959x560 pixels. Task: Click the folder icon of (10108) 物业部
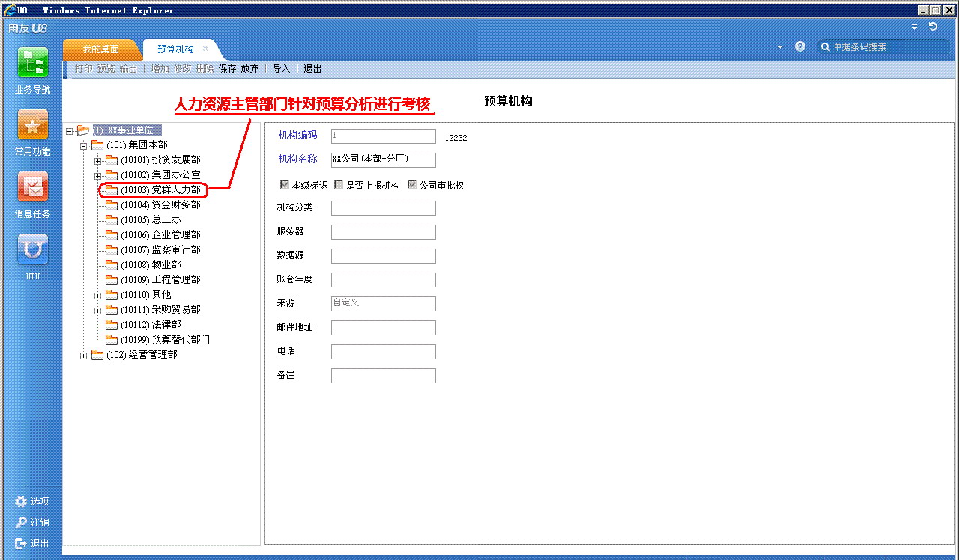(x=112, y=265)
